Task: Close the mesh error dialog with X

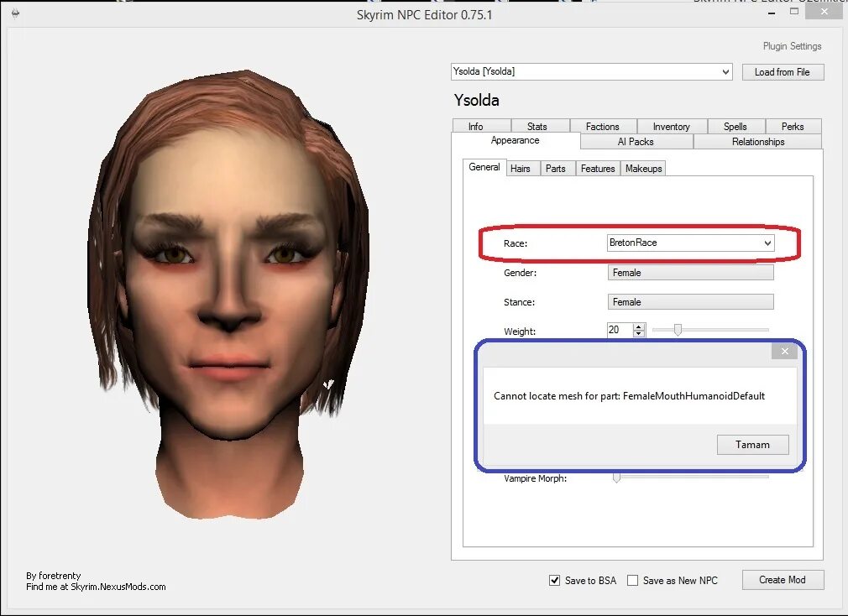Action: pos(785,352)
